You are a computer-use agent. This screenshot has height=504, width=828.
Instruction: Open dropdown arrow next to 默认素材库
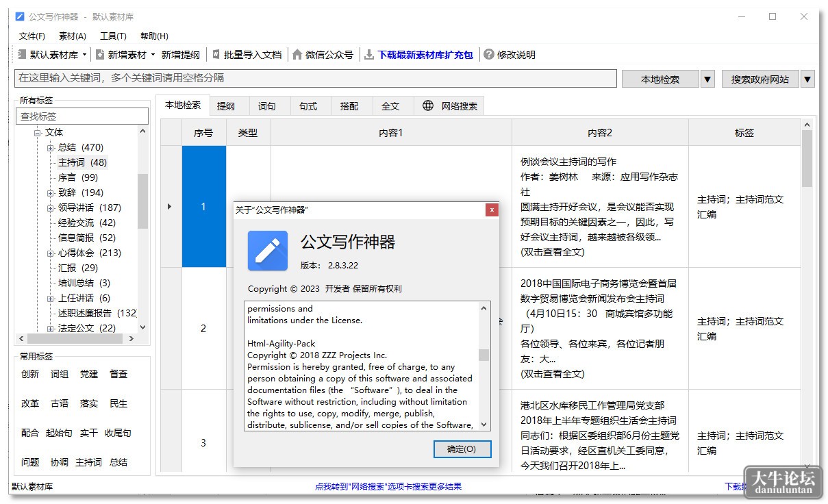(x=85, y=55)
